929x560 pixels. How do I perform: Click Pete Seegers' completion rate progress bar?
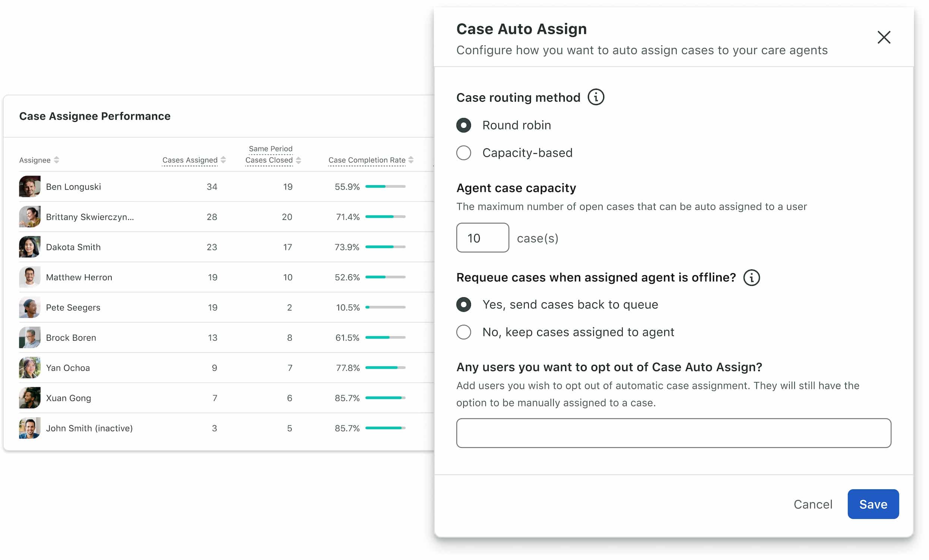[385, 307]
